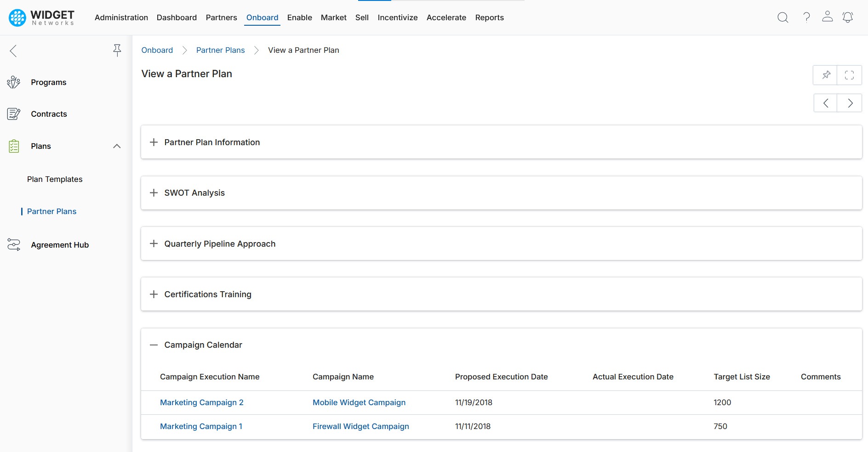Collapse sidebar with back arrow icon
Viewport: 868px width, 452px height.
coord(13,51)
